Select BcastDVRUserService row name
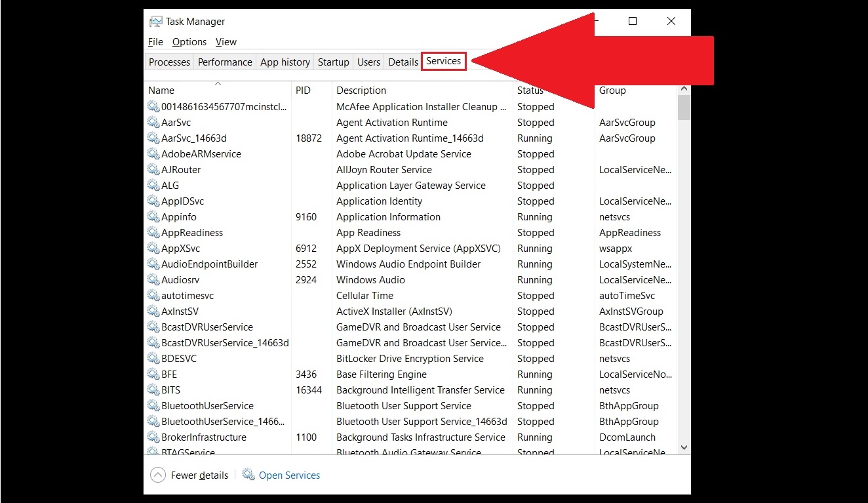This screenshot has height=503, width=868. coord(207,327)
